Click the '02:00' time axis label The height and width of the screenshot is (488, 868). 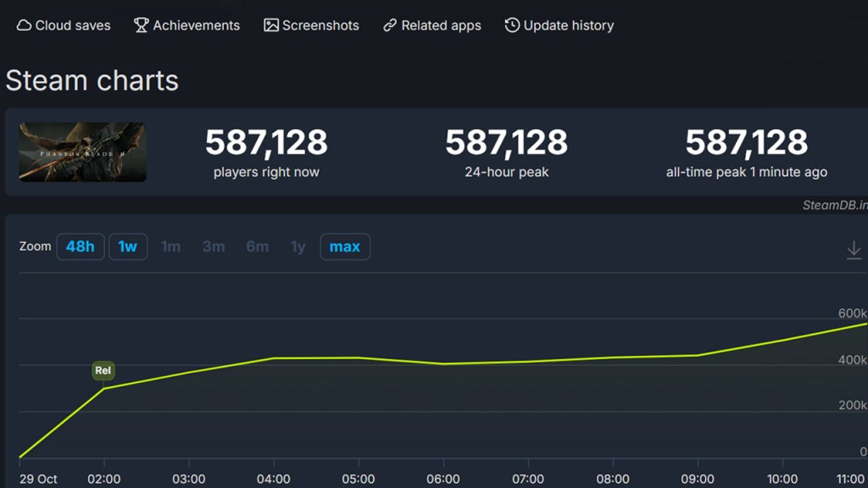(104, 480)
